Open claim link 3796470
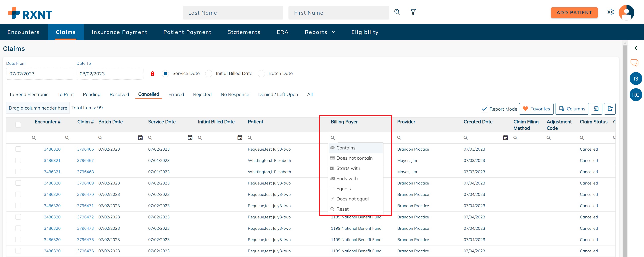Viewport: 644px width, 257px height. [x=85, y=194]
